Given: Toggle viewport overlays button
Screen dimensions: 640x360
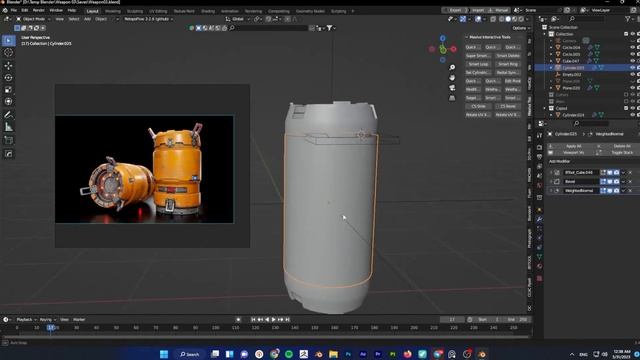Looking at the screenshot, I should [x=478, y=19].
